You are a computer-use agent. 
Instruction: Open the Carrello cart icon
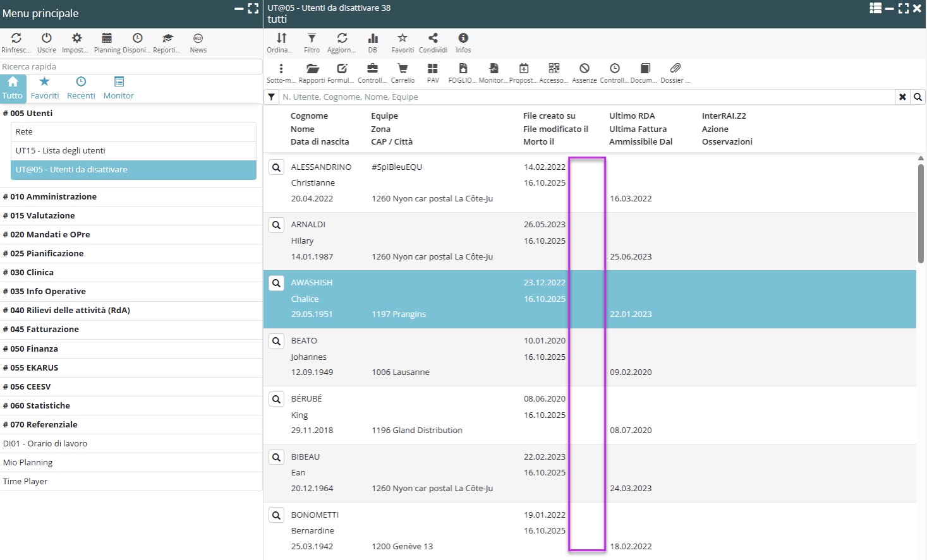click(x=403, y=69)
